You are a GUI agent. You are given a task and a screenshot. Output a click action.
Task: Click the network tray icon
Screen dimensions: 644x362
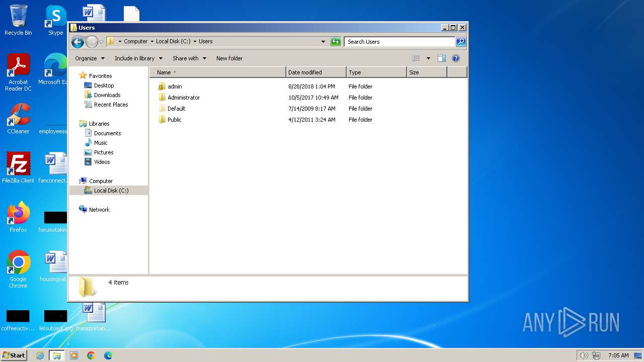(x=596, y=355)
